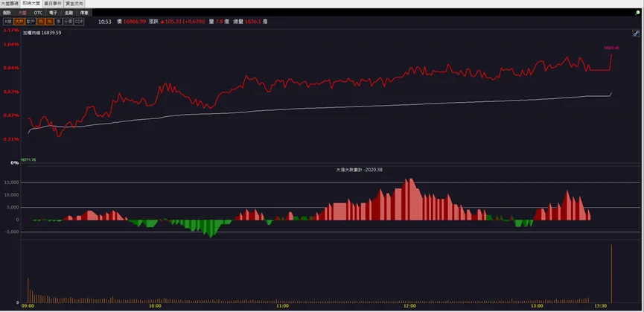Click the tall closing volume bar
Viewport: 644px width, 312px height.
611,274
